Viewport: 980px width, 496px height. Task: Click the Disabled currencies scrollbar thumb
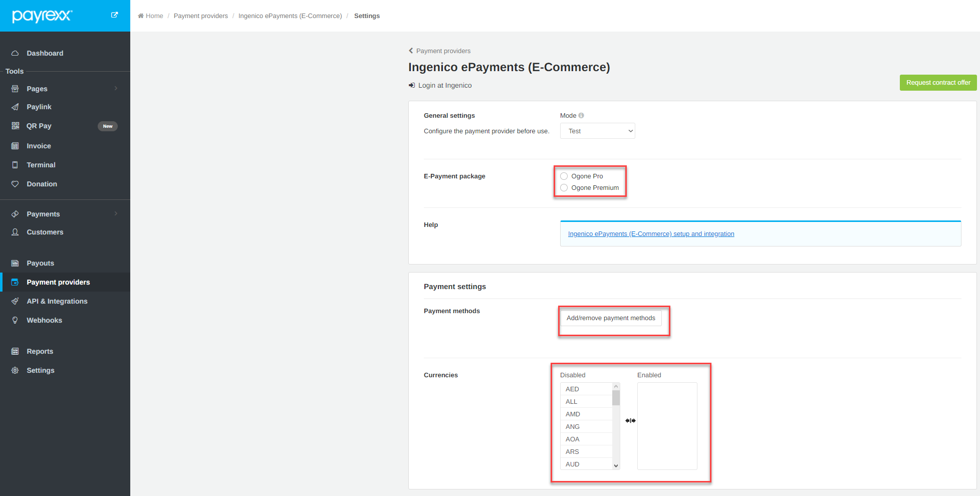pos(616,398)
